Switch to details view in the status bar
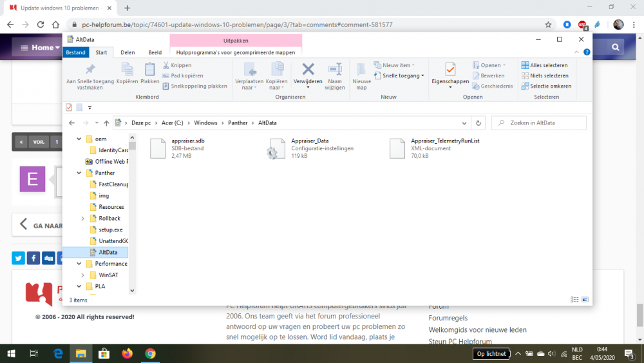The height and width of the screenshot is (363, 644). click(574, 300)
